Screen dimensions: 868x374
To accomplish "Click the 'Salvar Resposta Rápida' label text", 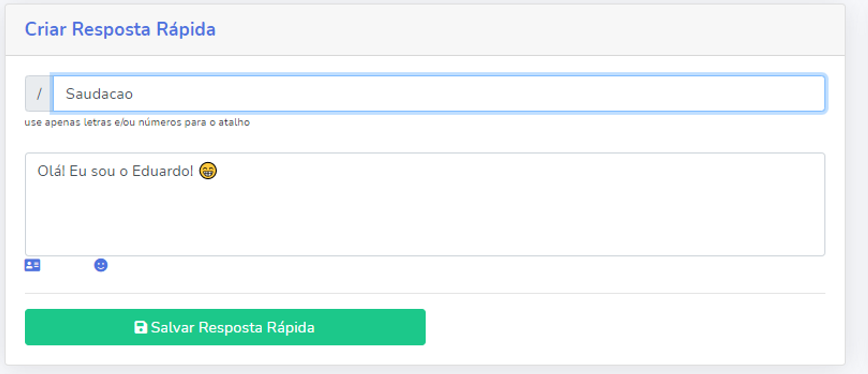I will pyautogui.click(x=233, y=327).
